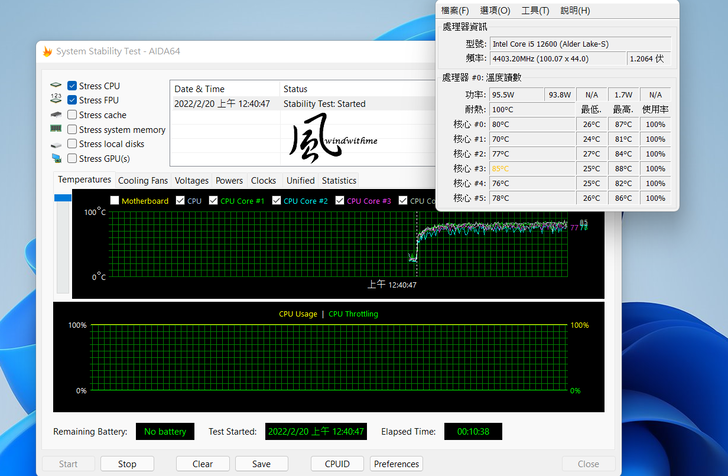Click the RAM module icon beside system memory

56,129
